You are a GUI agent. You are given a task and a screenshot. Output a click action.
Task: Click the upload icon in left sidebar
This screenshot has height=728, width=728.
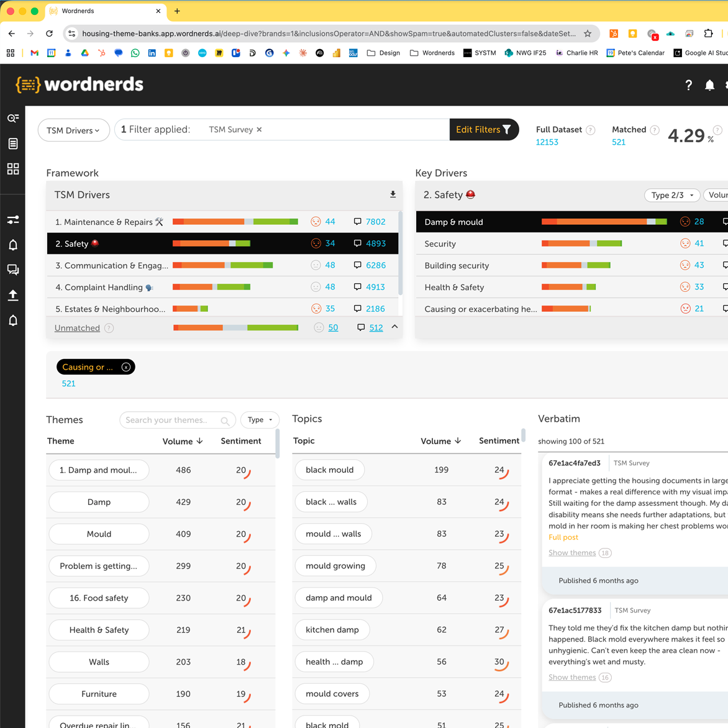click(x=13, y=295)
